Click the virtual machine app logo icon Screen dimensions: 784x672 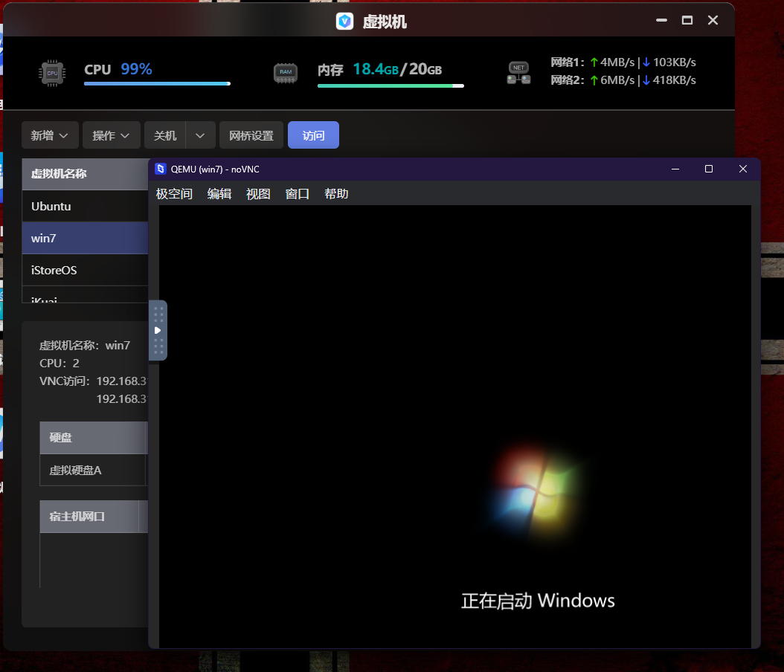point(344,21)
